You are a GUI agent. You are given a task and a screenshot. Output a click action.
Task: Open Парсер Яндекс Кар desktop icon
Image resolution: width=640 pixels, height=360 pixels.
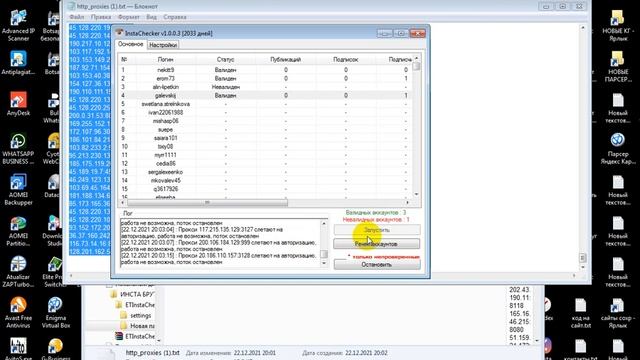[618, 149]
